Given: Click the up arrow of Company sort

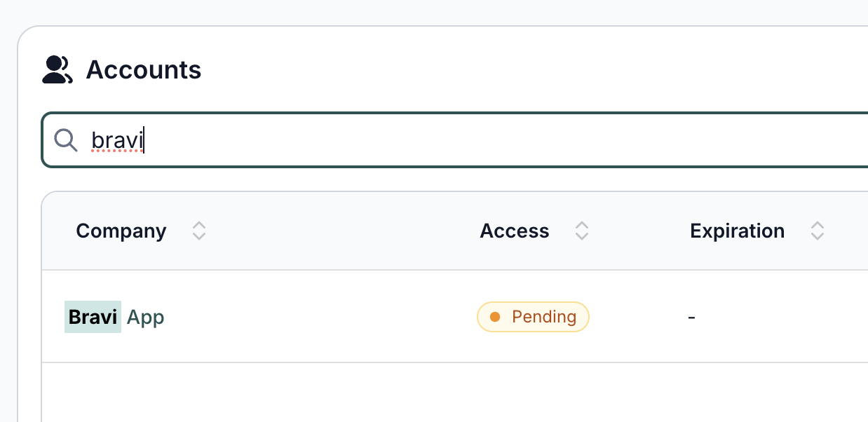Looking at the screenshot, I should pyautogui.click(x=199, y=226).
